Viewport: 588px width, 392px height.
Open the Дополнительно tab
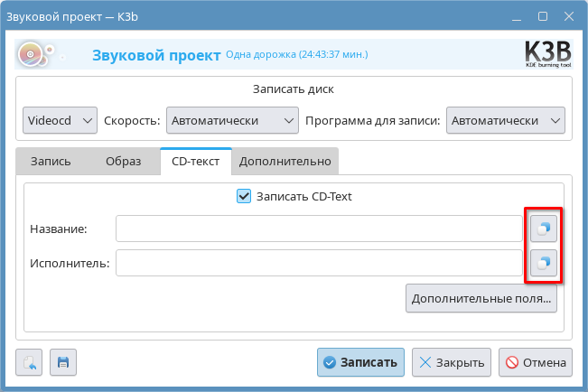pos(285,162)
